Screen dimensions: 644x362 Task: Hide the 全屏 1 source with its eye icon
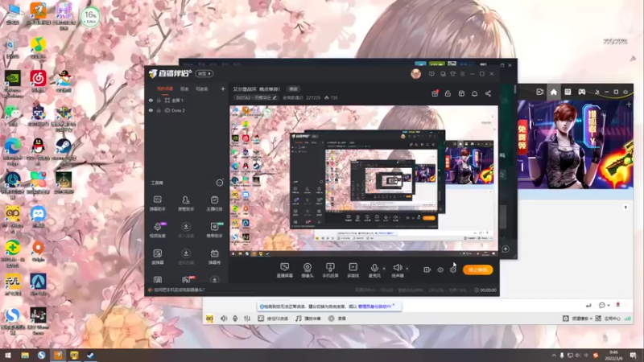151,101
